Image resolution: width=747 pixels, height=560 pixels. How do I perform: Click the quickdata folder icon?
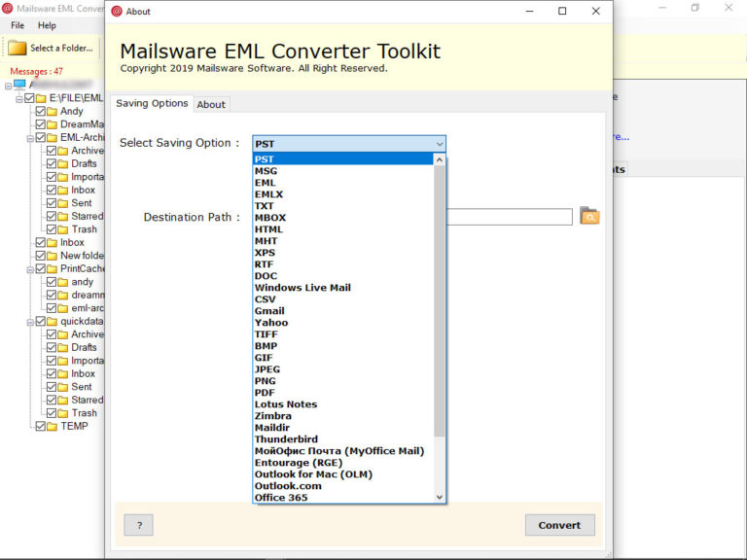(53, 322)
